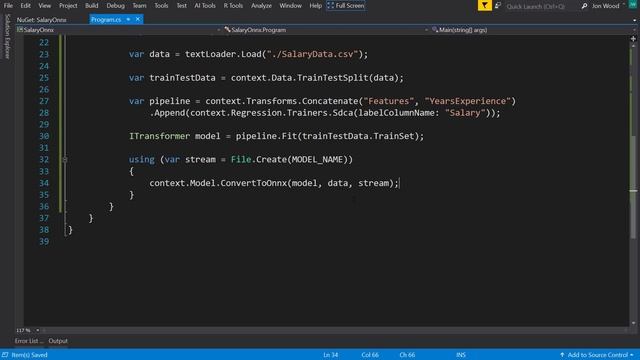640x360 pixels.
Task: Open the R Tools menu
Action: click(x=233, y=6)
